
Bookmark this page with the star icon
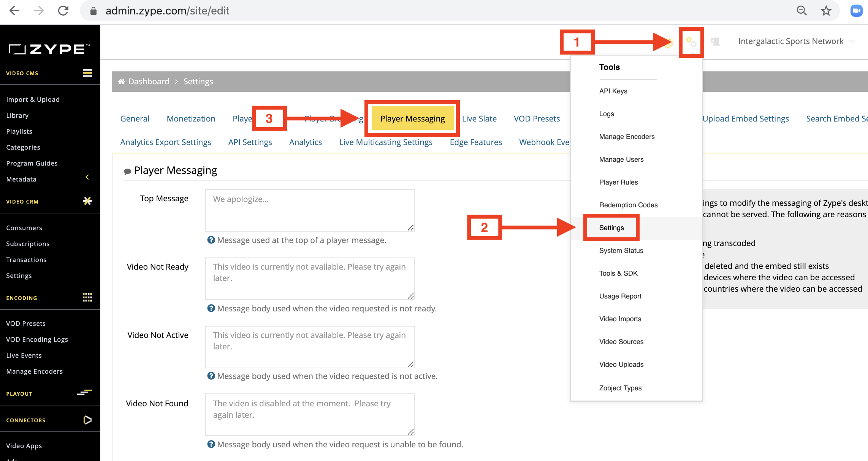(826, 11)
